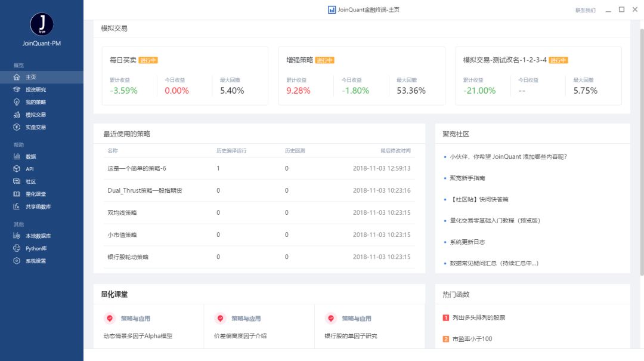
Task: Open strategy 这是一个简单的策略-6
Action: [137, 168]
